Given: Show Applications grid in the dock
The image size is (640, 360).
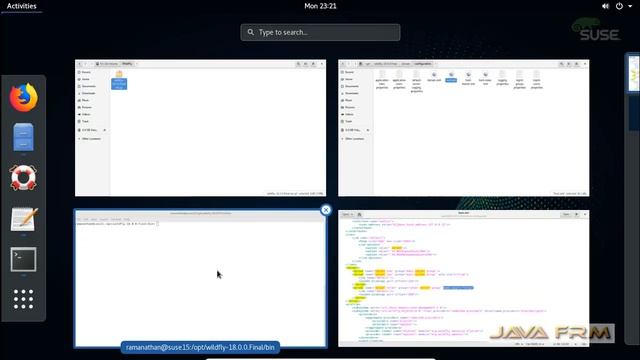Looking at the screenshot, I should (23, 299).
